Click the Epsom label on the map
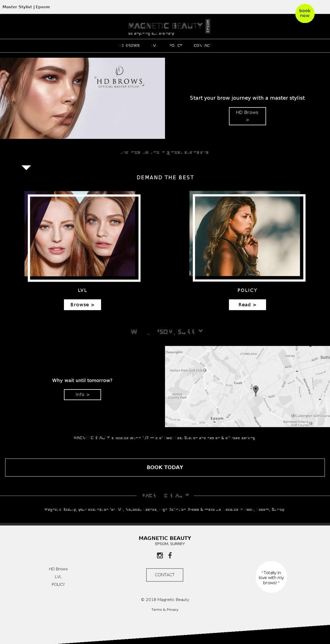330x644 pixels. 217,418
